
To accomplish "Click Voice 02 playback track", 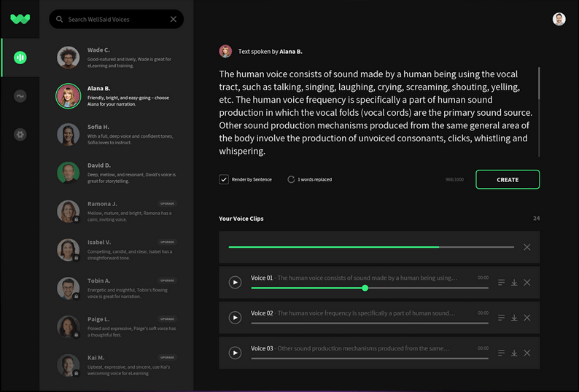I will 370,323.
